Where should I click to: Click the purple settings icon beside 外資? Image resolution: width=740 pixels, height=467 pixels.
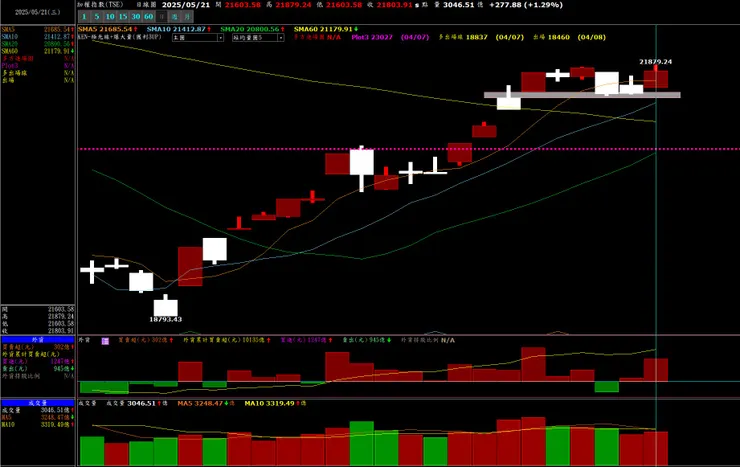[x=105, y=341]
